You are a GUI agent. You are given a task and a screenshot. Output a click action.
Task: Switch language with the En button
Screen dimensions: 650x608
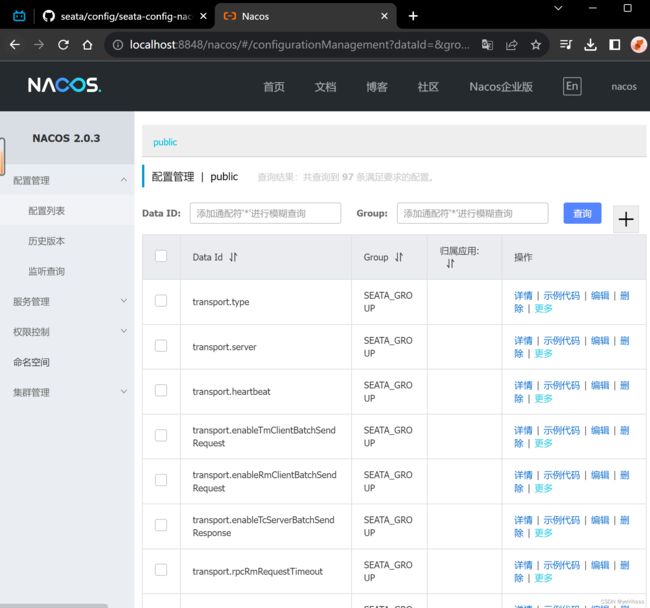coord(572,86)
